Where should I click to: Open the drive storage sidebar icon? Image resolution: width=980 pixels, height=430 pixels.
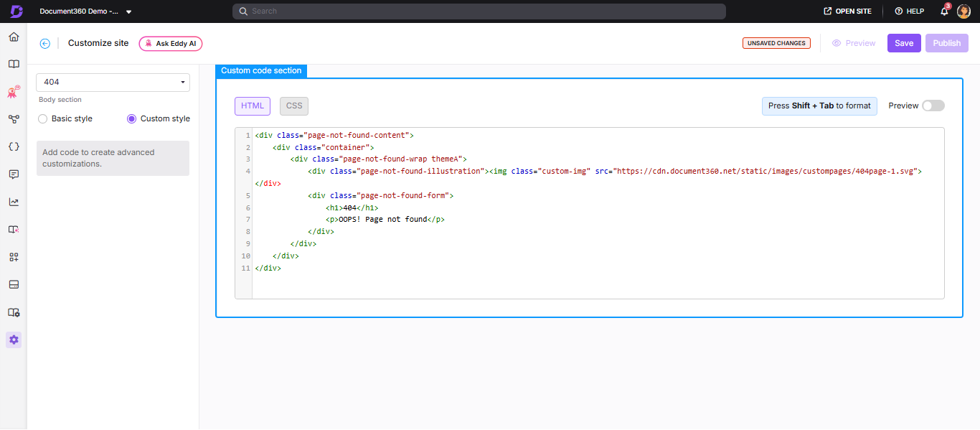(14, 284)
